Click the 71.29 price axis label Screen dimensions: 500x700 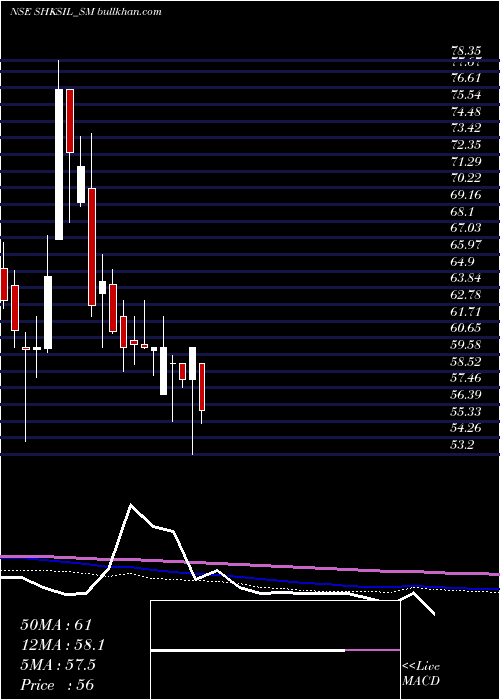pyautogui.click(x=466, y=161)
